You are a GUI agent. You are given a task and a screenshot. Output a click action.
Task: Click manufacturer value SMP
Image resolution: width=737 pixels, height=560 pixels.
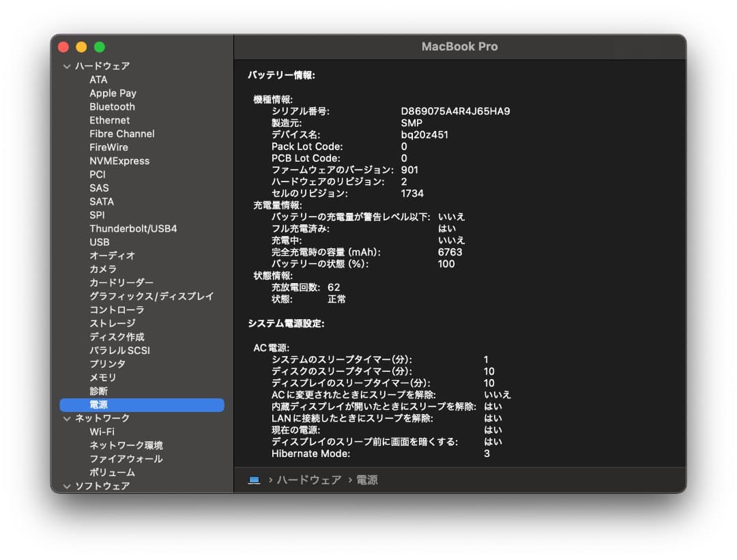pyautogui.click(x=411, y=123)
